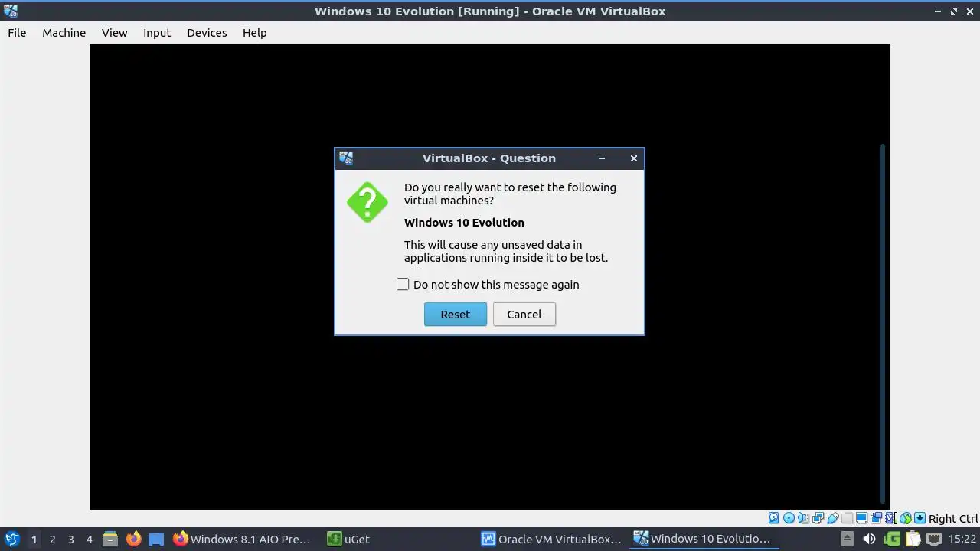Screen dimensions: 980x551
Task: Open the Help menu
Action: click(255, 33)
